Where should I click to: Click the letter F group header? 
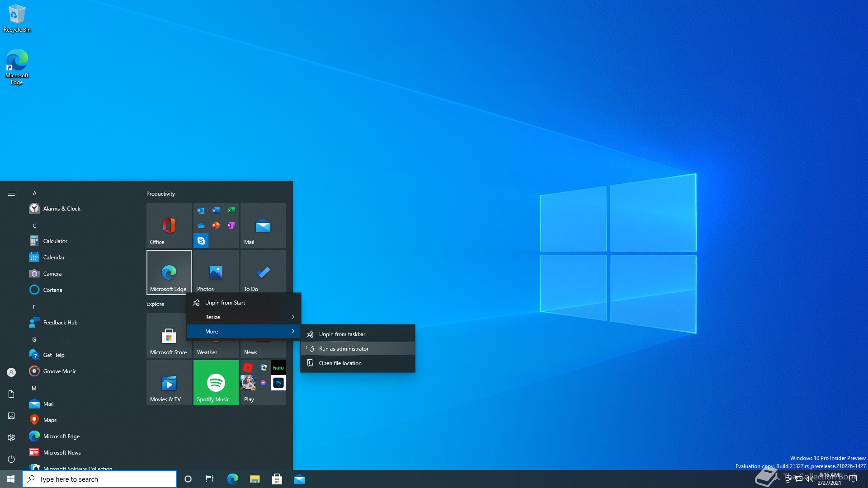tap(34, 307)
